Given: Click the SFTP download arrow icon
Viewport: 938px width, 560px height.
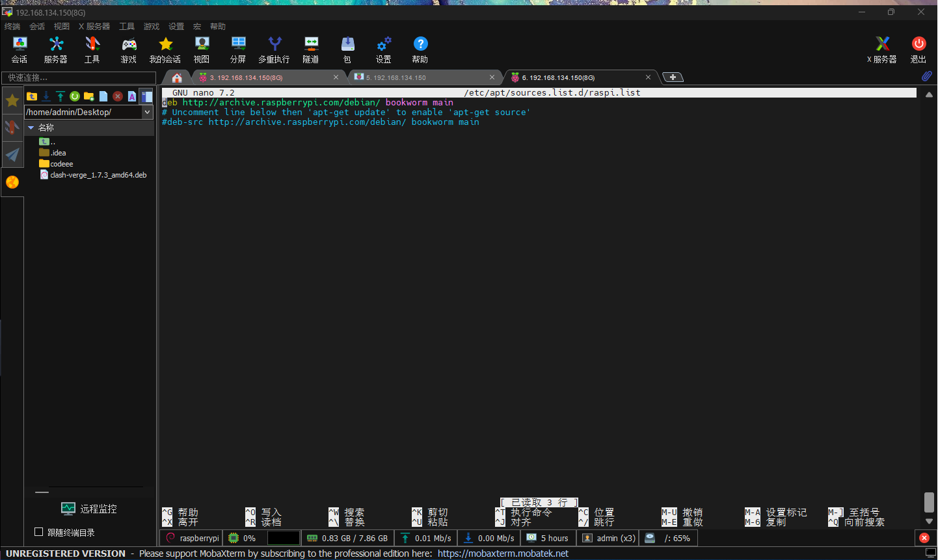Looking at the screenshot, I should (46, 96).
